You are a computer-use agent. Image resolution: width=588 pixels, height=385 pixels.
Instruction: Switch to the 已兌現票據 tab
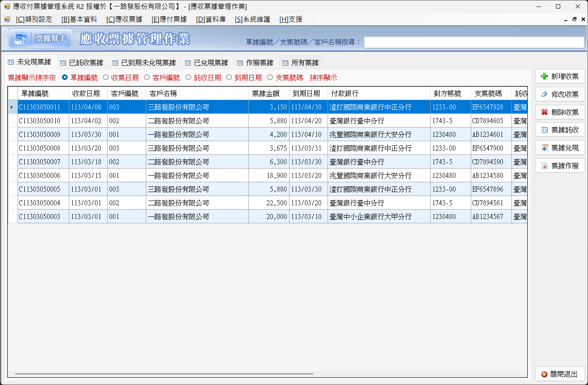pyautogui.click(x=207, y=63)
